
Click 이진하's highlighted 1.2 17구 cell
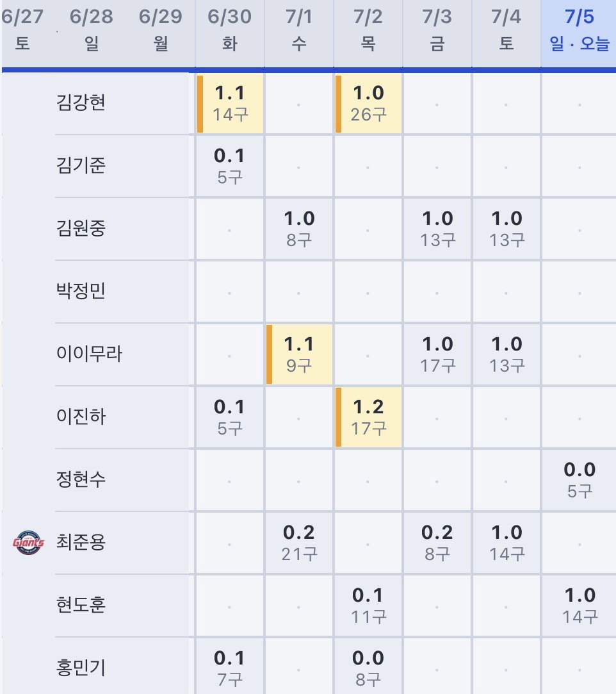coord(368,417)
